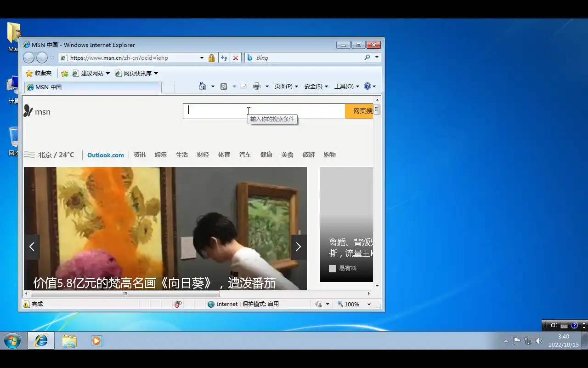Screen dimensions: 588x368
Task: Open Windows Explorer folder on taskbar
Action: click(69, 341)
